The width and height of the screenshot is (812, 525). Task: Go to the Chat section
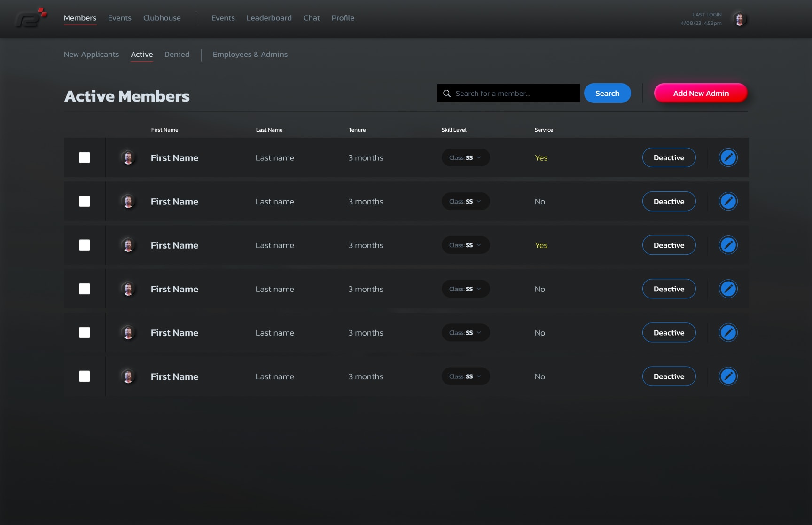click(312, 18)
